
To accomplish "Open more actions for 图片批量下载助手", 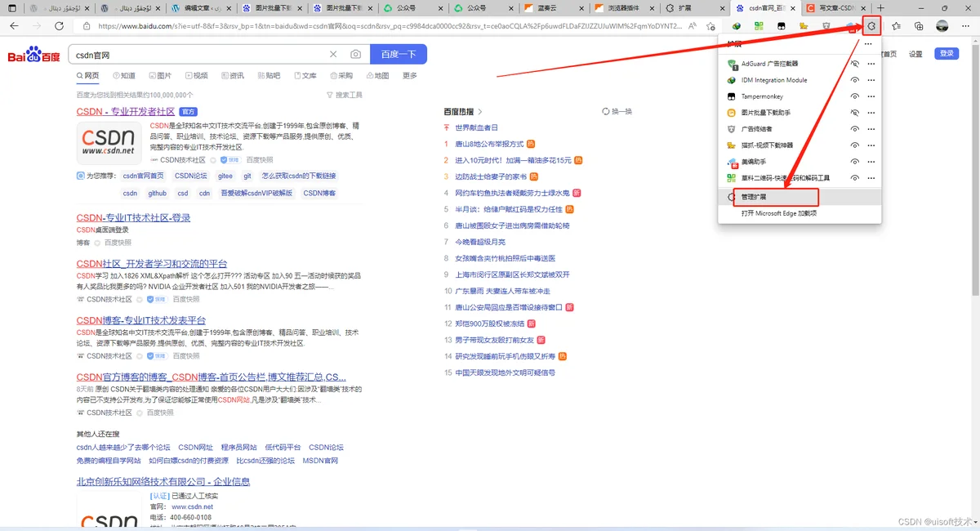I will (x=871, y=113).
